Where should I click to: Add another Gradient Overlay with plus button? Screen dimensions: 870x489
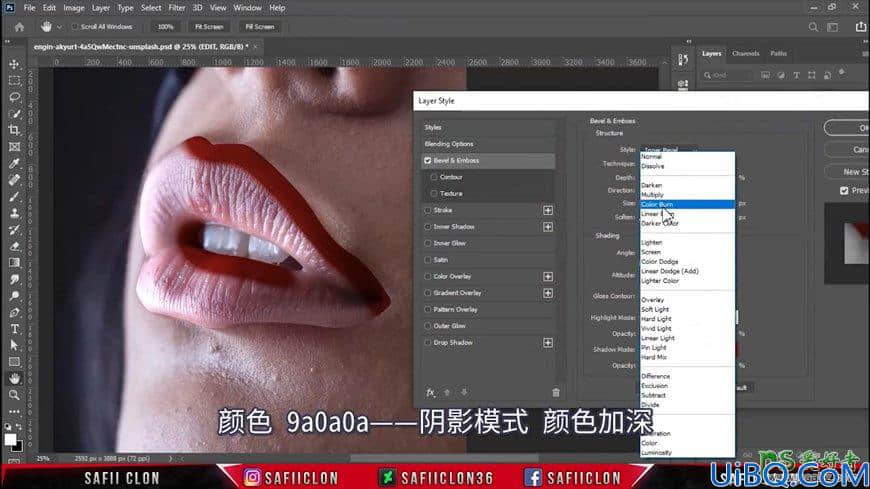pyautogui.click(x=548, y=293)
